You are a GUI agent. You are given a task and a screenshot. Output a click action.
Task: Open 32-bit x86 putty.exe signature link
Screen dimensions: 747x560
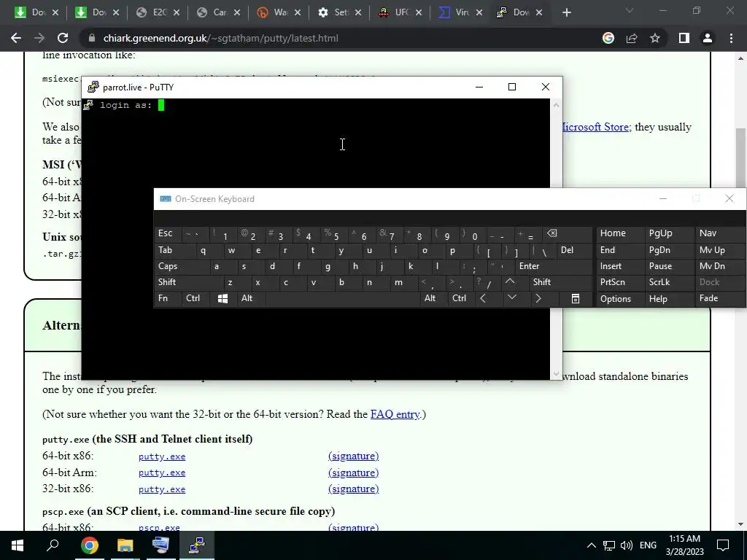coord(354,489)
